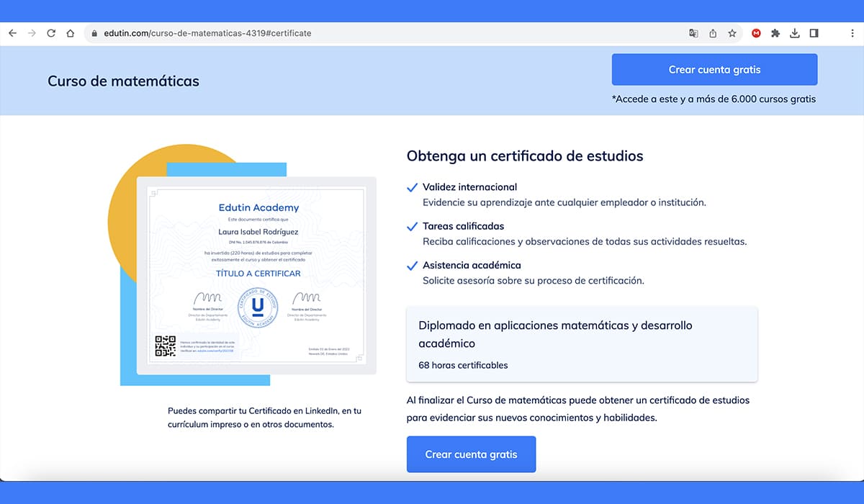Click the browser forward arrow
This screenshot has height=504, width=864.
pyautogui.click(x=32, y=33)
